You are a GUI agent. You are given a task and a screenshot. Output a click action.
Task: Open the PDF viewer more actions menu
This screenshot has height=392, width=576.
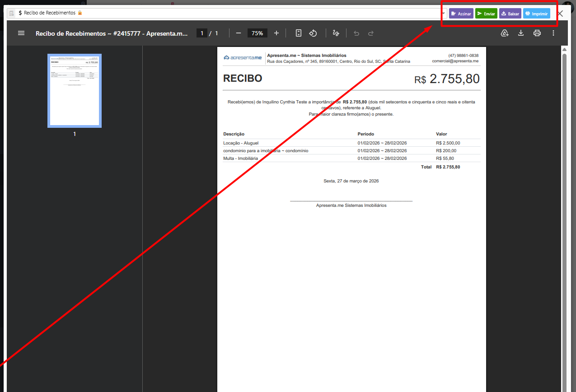pyautogui.click(x=553, y=33)
